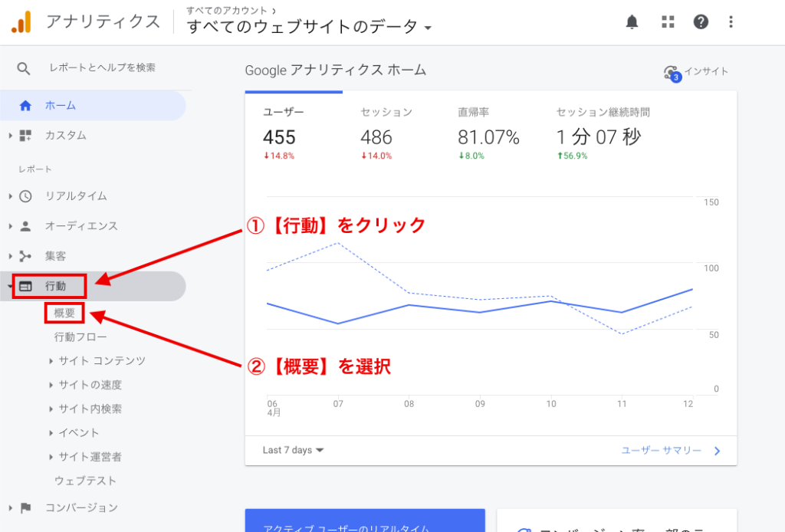785x532 pixels.
Task: Click the 集客 acquisition icon
Action: pyautogui.click(x=25, y=256)
